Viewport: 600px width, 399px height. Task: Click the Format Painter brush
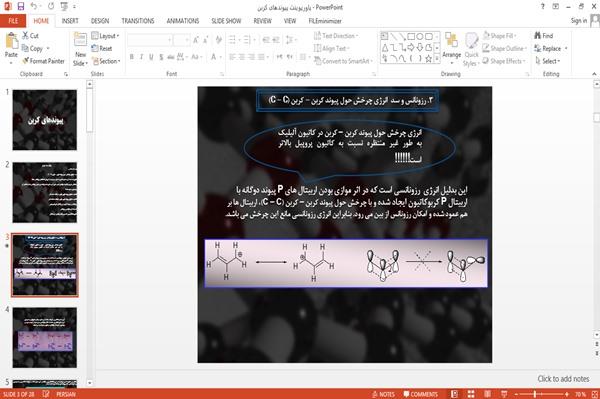(26, 61)
